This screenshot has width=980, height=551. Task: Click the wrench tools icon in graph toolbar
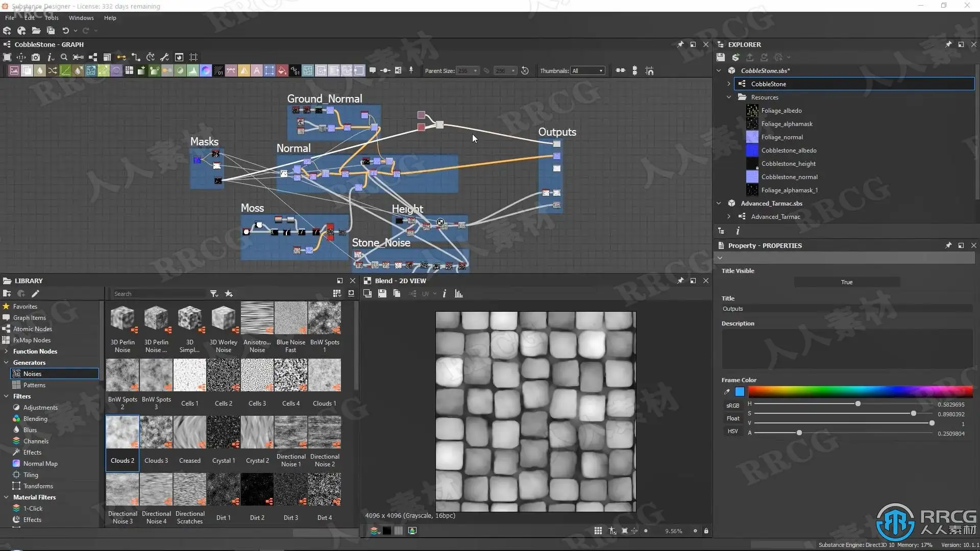click(164, 57)
